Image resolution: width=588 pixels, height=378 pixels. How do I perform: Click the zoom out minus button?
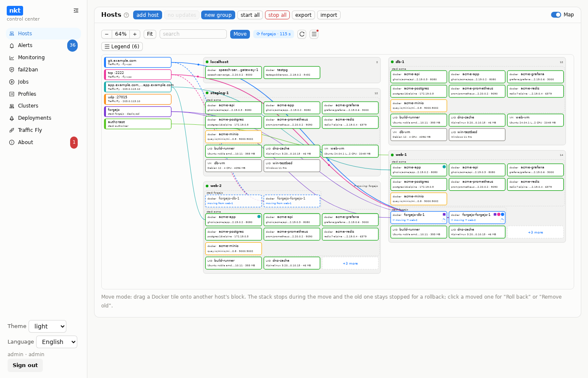[x=107, y=34]
